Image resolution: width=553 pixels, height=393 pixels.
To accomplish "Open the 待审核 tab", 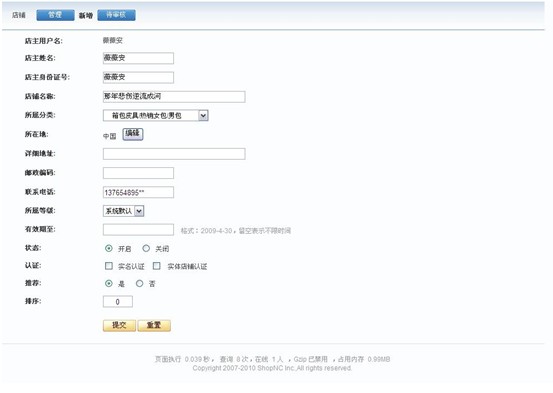I will coord(116,15).
